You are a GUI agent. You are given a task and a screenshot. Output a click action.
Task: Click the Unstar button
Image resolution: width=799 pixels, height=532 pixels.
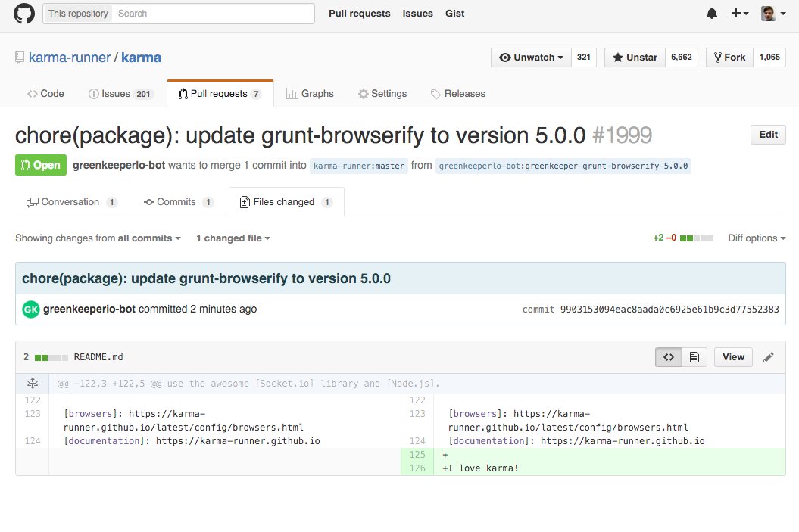tap(635, 58)
